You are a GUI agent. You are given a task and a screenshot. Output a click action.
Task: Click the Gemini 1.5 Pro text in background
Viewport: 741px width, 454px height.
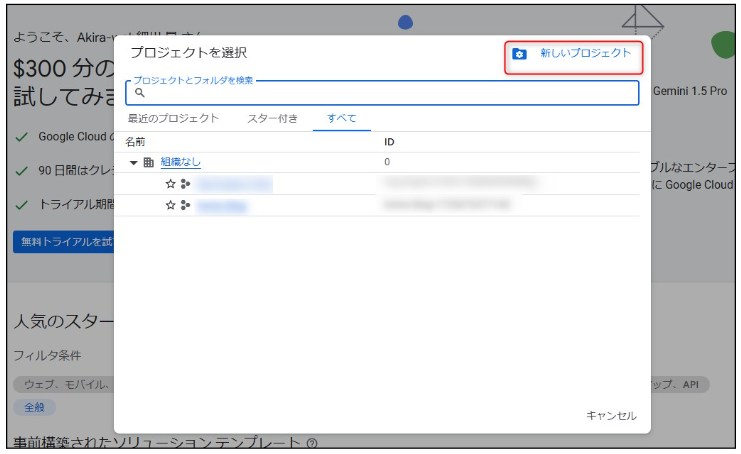pos(690,91)
